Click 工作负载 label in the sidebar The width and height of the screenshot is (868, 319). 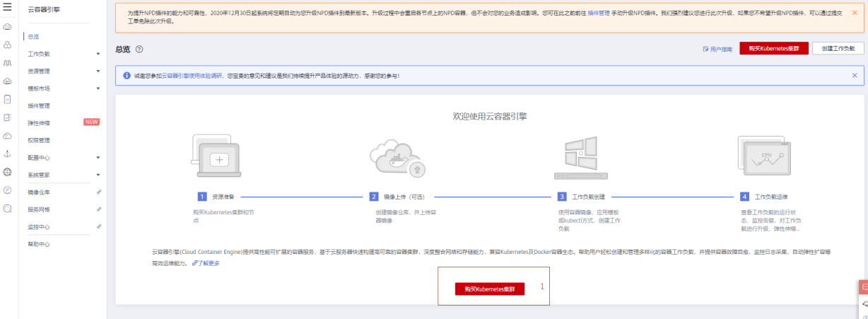point(39,54)
